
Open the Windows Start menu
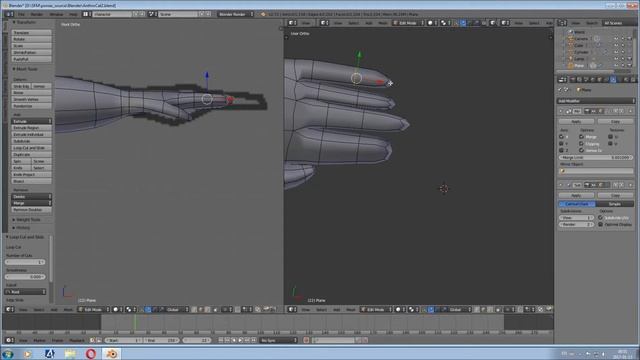click(x=8, y=353)
